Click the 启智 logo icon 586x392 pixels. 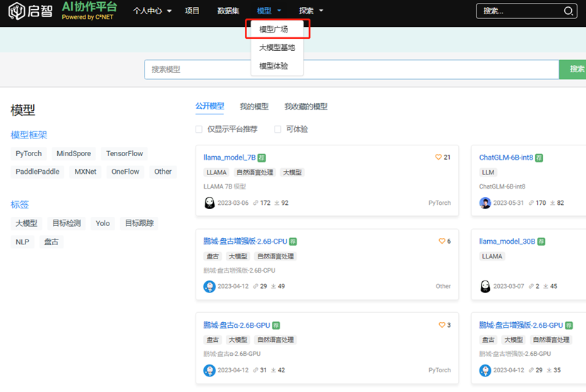click(17, 11)
